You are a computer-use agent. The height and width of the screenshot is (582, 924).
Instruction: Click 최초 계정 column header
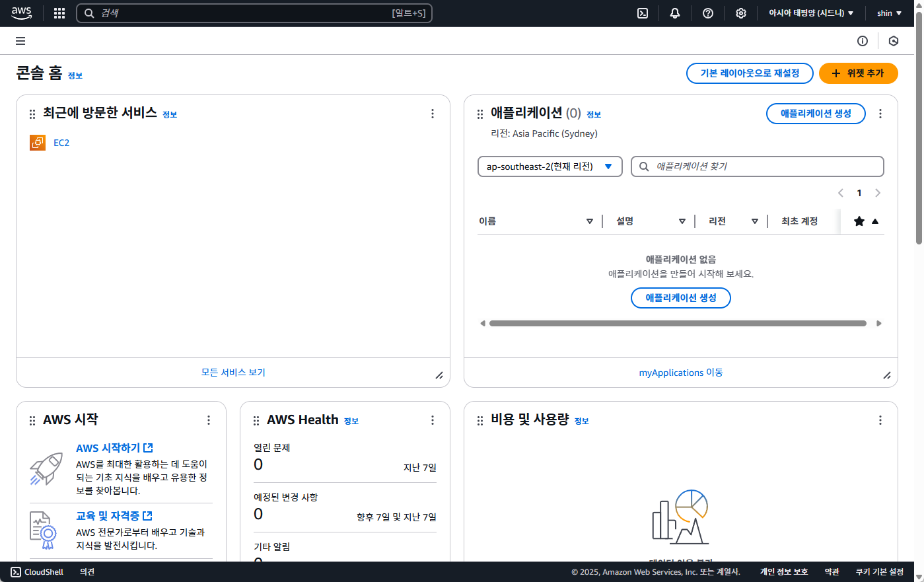[800, 221]
